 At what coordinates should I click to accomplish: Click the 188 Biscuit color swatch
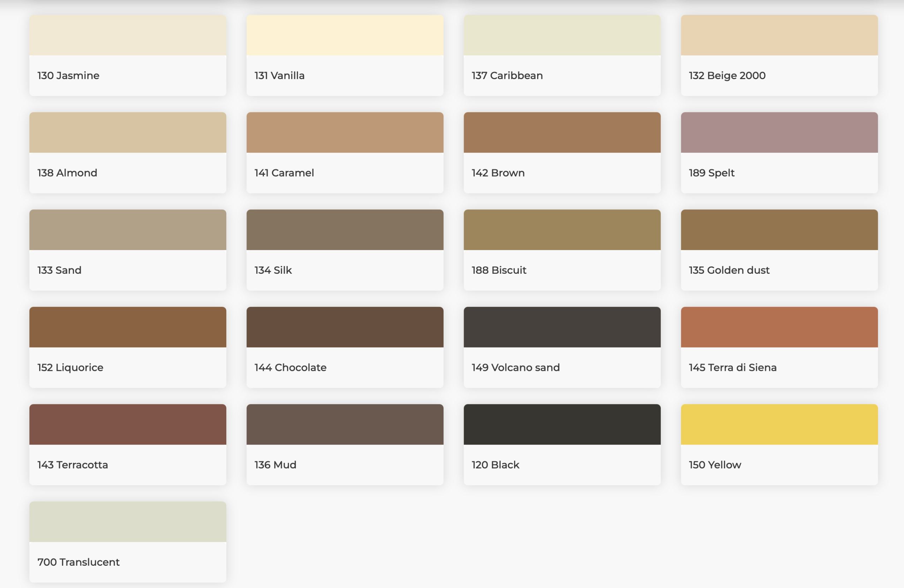(562, 230)
